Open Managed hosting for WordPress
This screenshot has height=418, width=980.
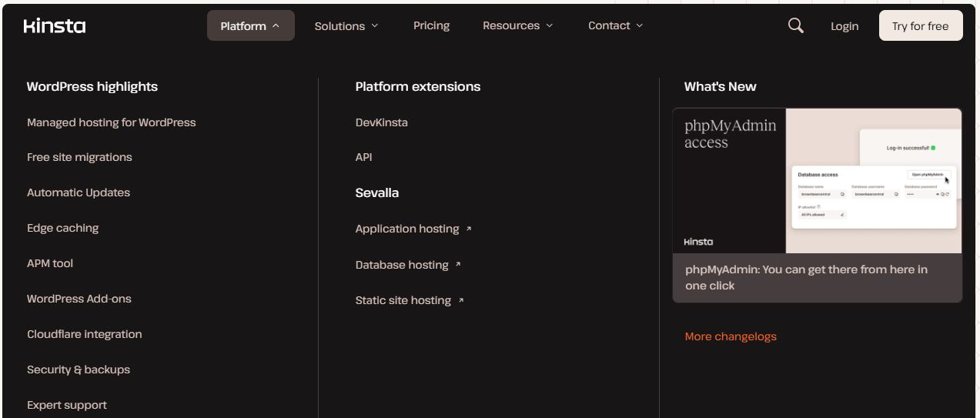click(112, 122)
